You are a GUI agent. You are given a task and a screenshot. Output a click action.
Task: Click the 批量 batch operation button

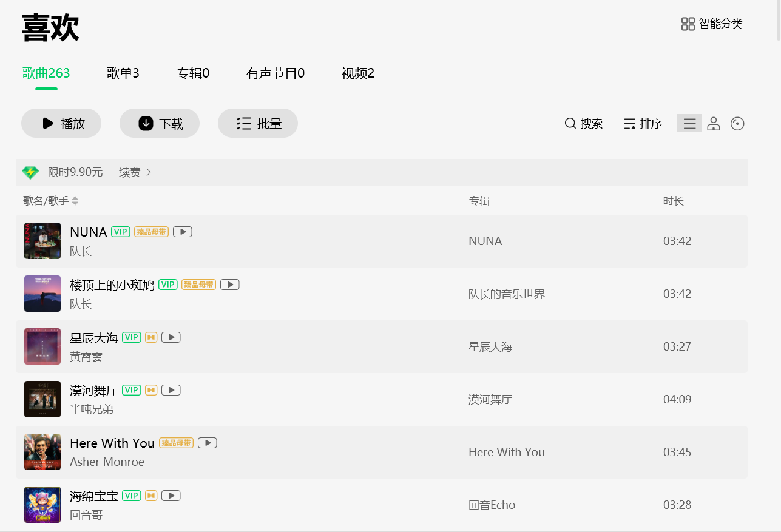pyautogui.click(x=258, y=123)
